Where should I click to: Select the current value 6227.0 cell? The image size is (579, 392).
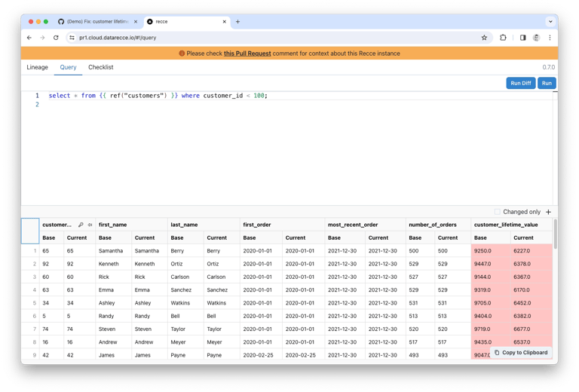point(532,250)
